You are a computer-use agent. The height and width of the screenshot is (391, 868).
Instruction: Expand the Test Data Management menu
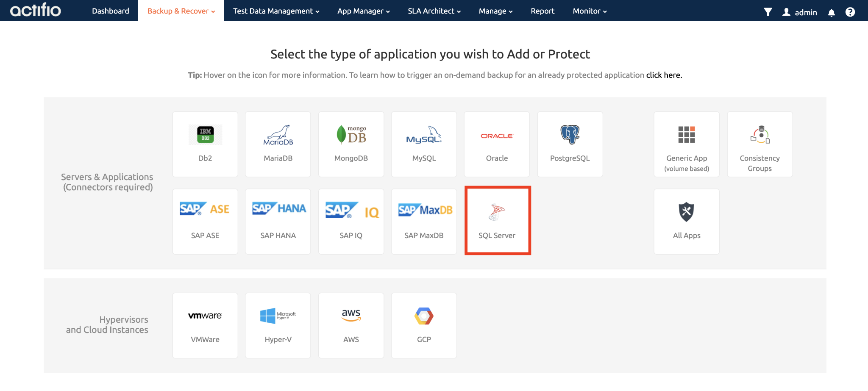[x=276, y=11]
